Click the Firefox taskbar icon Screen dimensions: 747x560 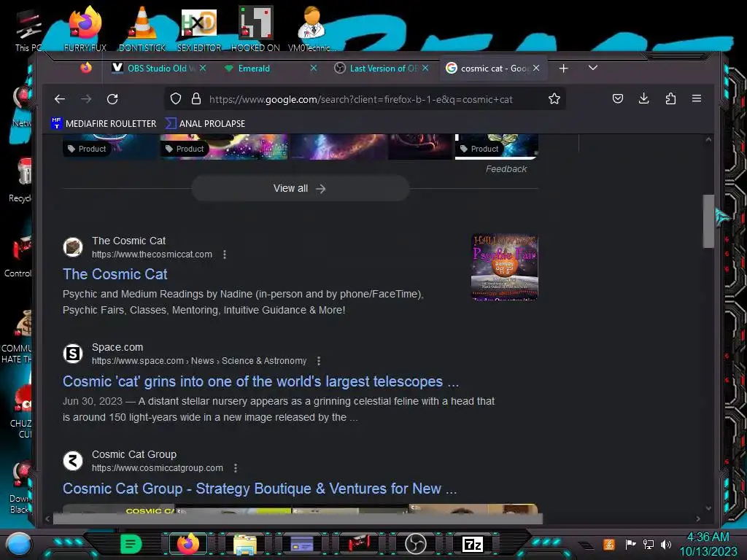(x=188, y=544)
